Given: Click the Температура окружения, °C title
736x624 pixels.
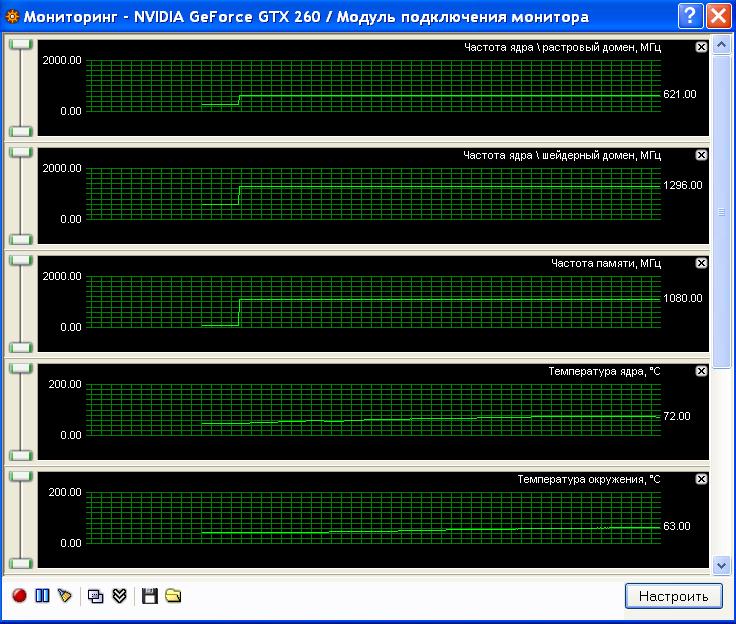Looking at the screenshot, I should coord(589,479).
